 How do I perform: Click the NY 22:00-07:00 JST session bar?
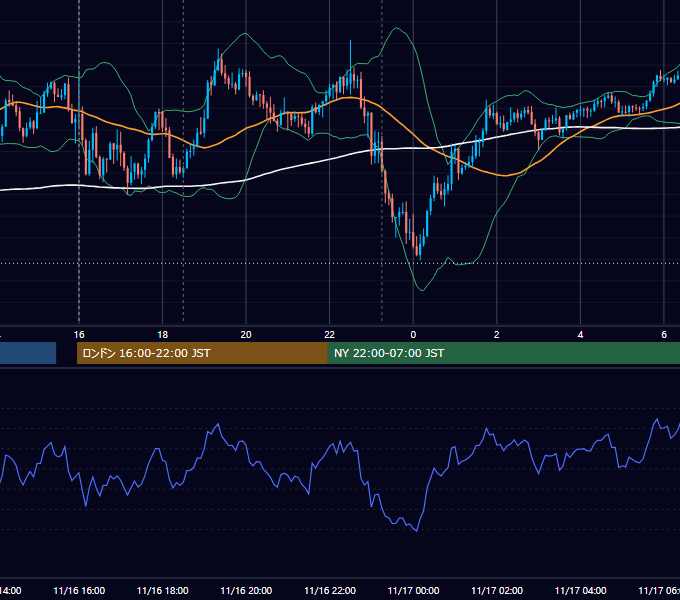click(x=503, y=353)
